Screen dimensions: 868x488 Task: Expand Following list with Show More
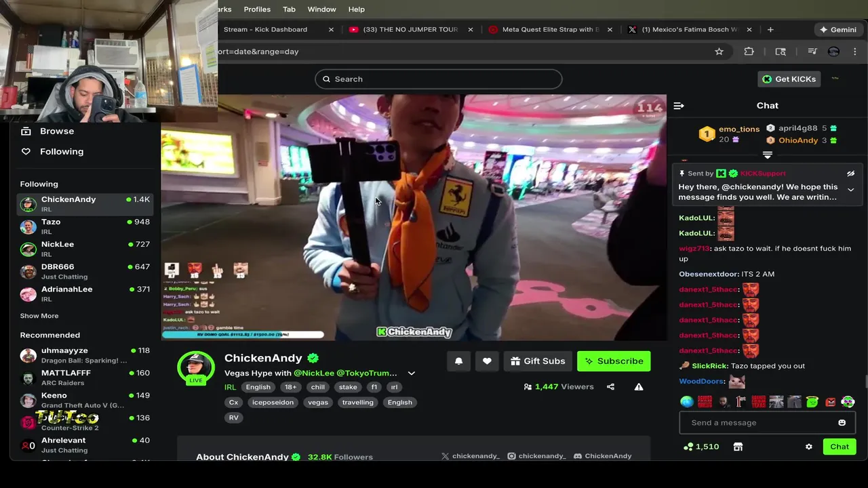[39, 316]
